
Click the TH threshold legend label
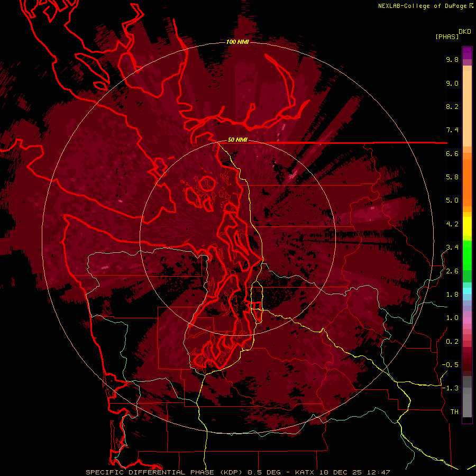pos(454,411)
